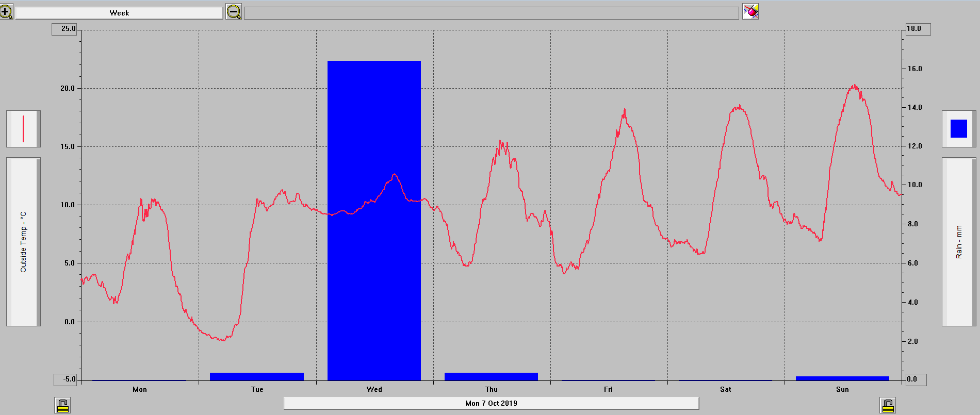The height and width of the screenshot is (415, 980).
Task: Open the Rain - mm sensor selector
Action: (x=958, y=242)
